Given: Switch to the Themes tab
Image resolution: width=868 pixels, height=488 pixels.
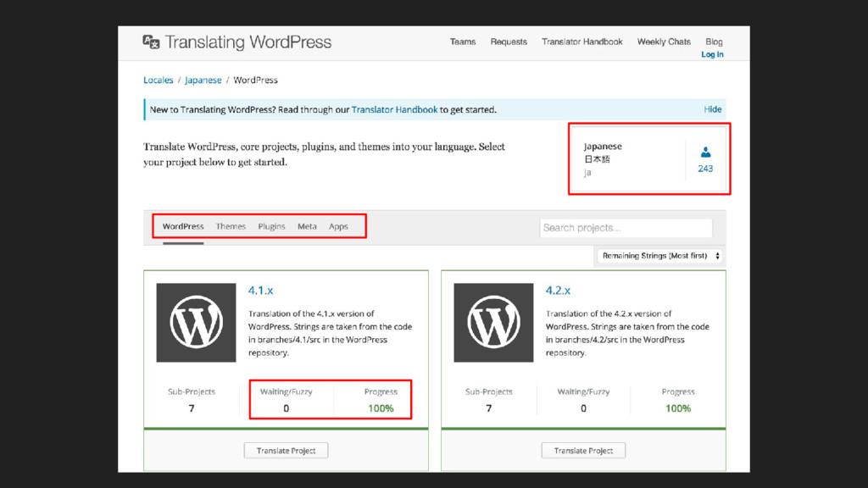Looking at the screenshot, I should [231, 226].
